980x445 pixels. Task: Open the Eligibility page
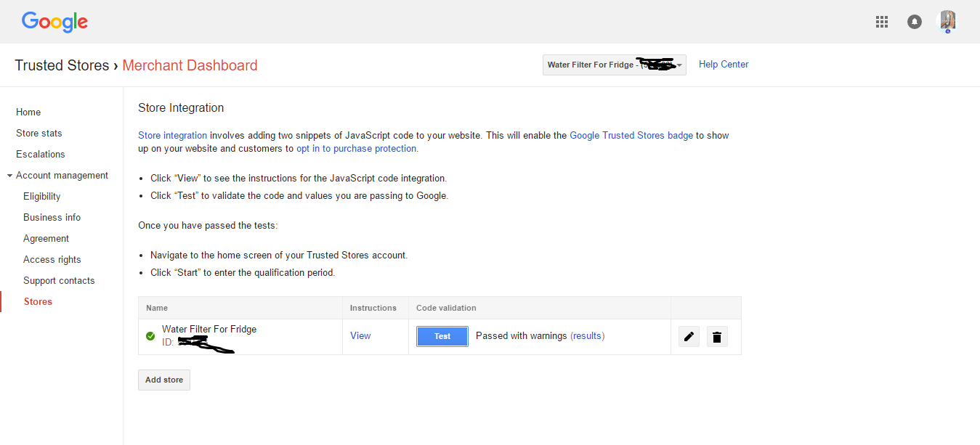click(x=42, y=196)
